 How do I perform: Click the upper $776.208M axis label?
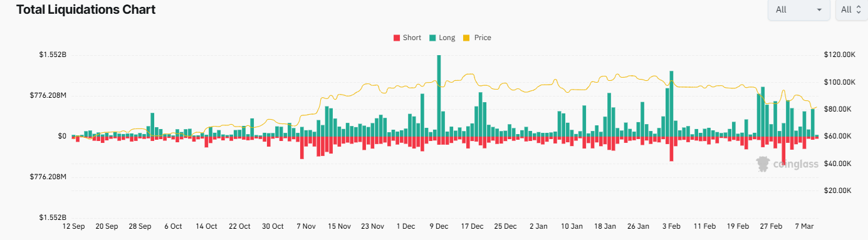click(x=49, y=95)
